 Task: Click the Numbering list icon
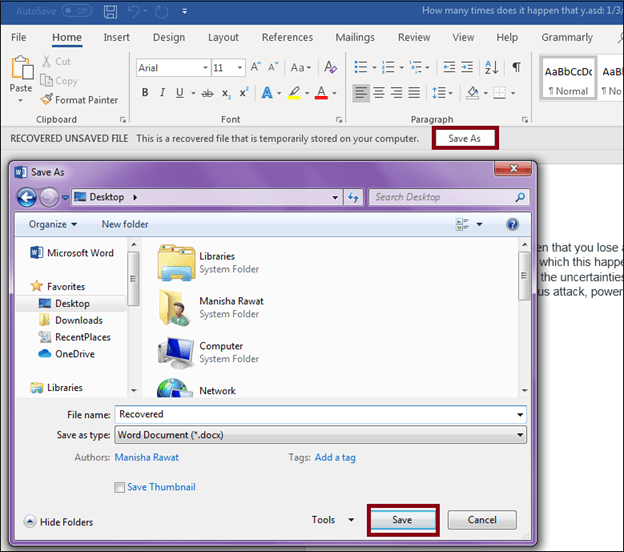click(x=388, y=67)
